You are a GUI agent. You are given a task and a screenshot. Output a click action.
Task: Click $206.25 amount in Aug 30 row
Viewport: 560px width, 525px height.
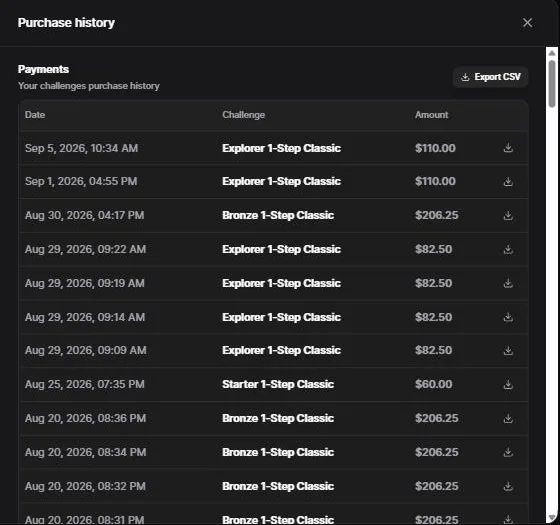pos(436,215)
